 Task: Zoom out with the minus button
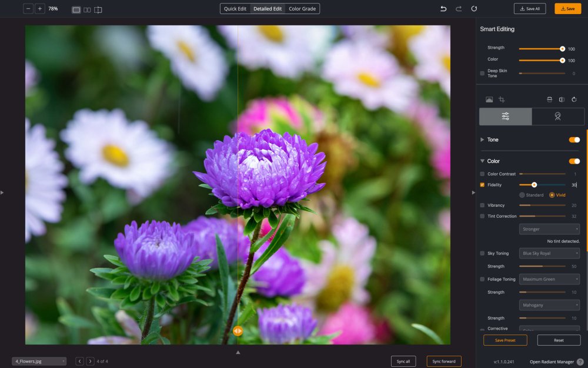(x=28, y=9)
